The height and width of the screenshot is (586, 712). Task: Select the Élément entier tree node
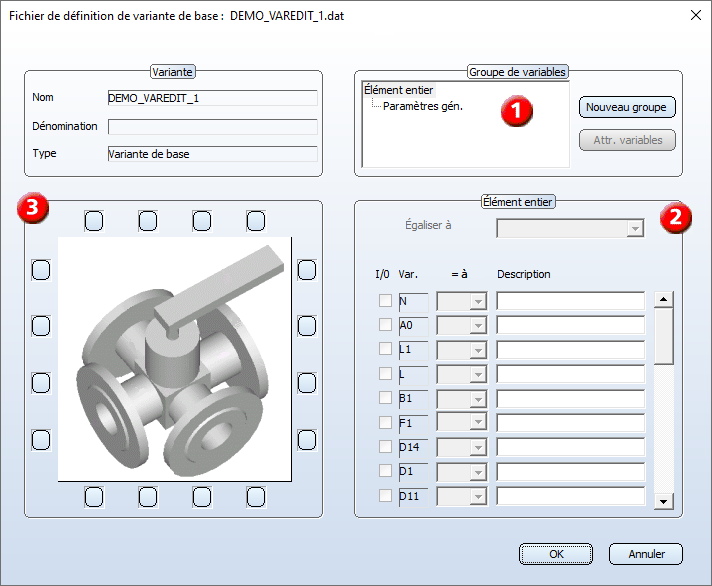[x=399, y=90]
